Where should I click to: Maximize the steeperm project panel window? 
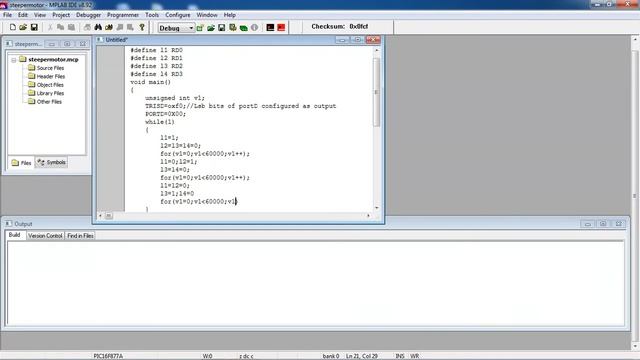[x=67, y=44]
